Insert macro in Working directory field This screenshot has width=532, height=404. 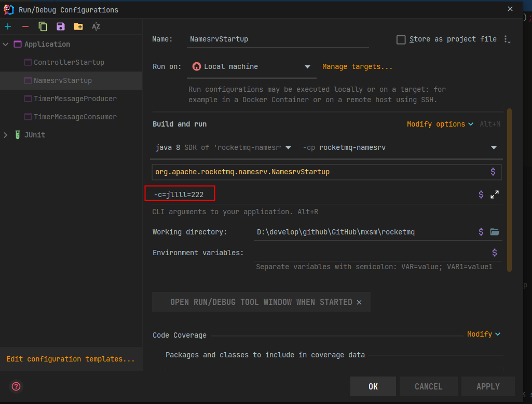coord(481,232)
